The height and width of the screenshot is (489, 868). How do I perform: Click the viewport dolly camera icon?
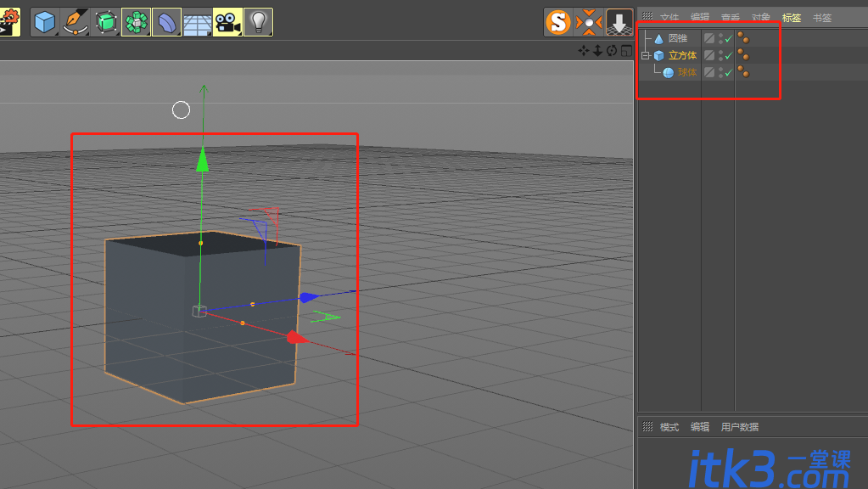[598, 51]
